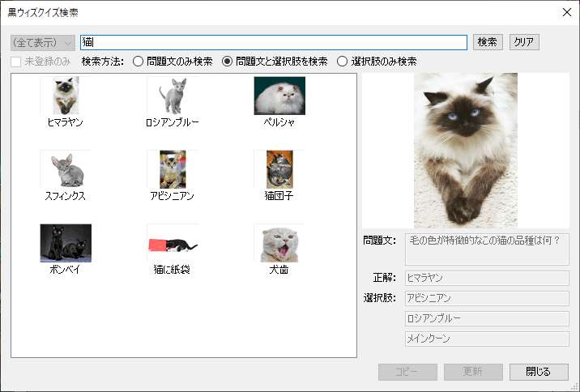Image resolution: width=580 pixels, height=392 pixels.
Task: Click the 閉じる button
Action: 539,372
